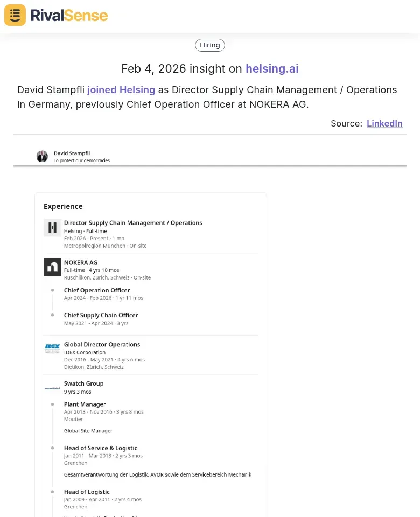The height and width of the screenshot is (517, 420).
Task: Click the Head of Logistic timeline bullet
Action: point(52,492)
